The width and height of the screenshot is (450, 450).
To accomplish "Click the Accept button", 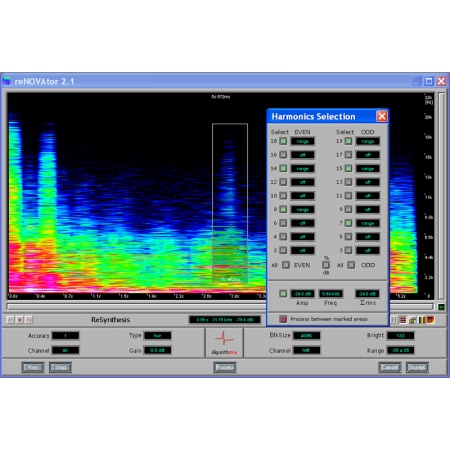I will point(417,367).
